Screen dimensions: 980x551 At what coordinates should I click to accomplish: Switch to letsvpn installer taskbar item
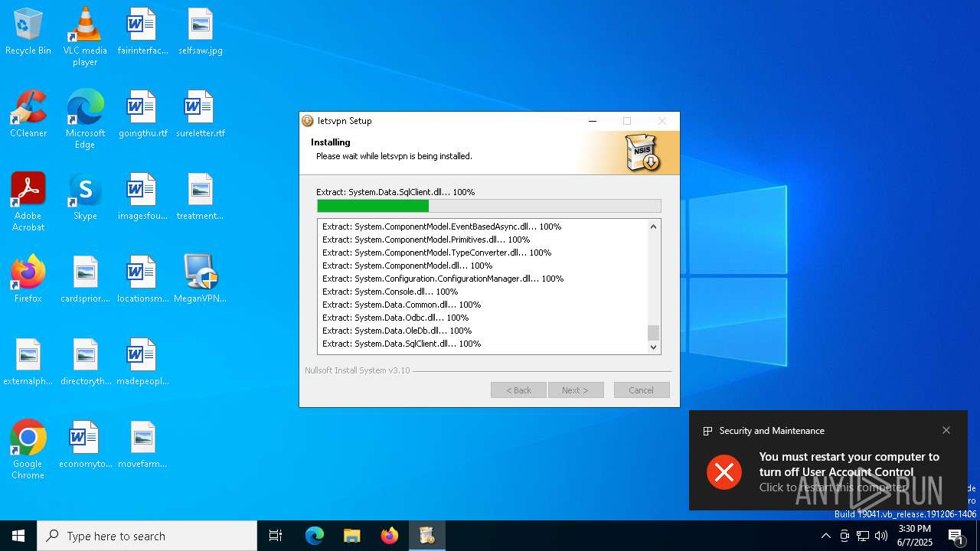pyautogui.click(x=426, y=536)
